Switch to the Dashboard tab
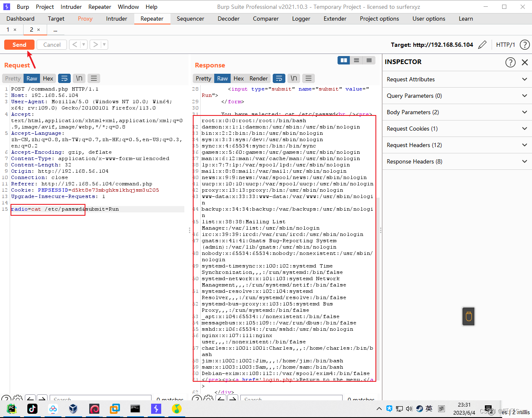Image resolution: width=532 pixels, height=418 pixels. click(21, 19)
